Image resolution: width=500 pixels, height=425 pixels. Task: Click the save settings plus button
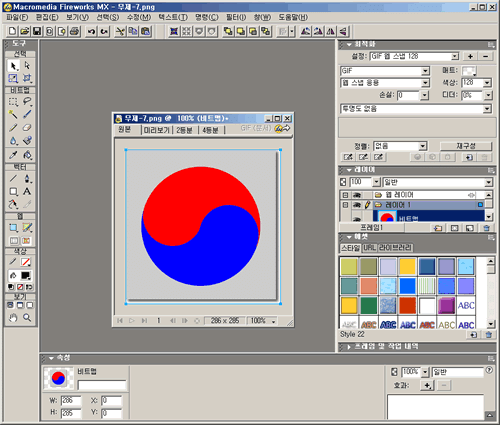pyautogui.click(x=470, y=57)
